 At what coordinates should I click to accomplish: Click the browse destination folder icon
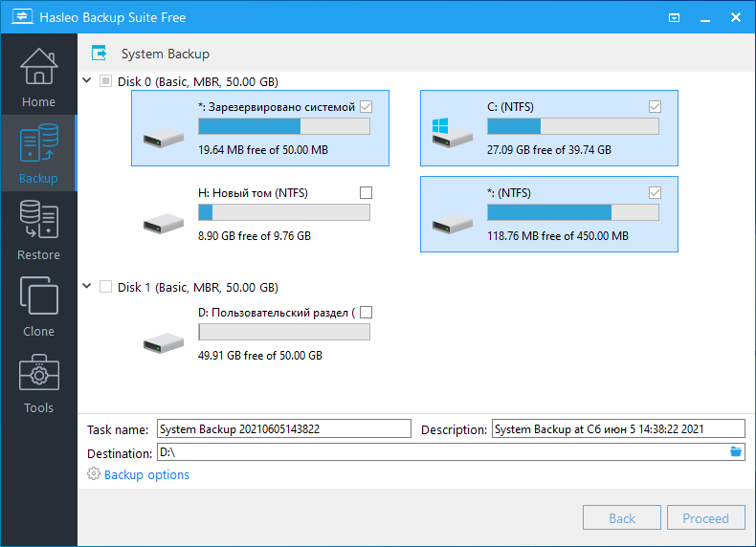[x=735, y=451]
